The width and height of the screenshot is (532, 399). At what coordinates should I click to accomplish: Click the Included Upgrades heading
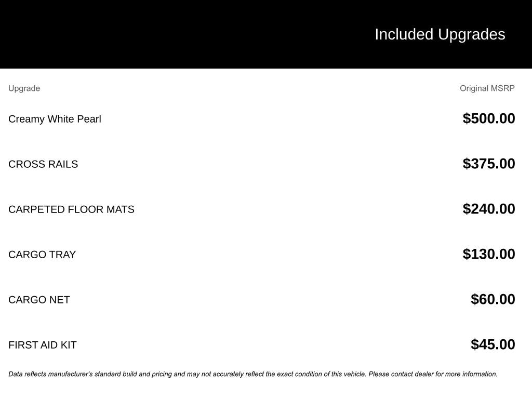point(440,34)
